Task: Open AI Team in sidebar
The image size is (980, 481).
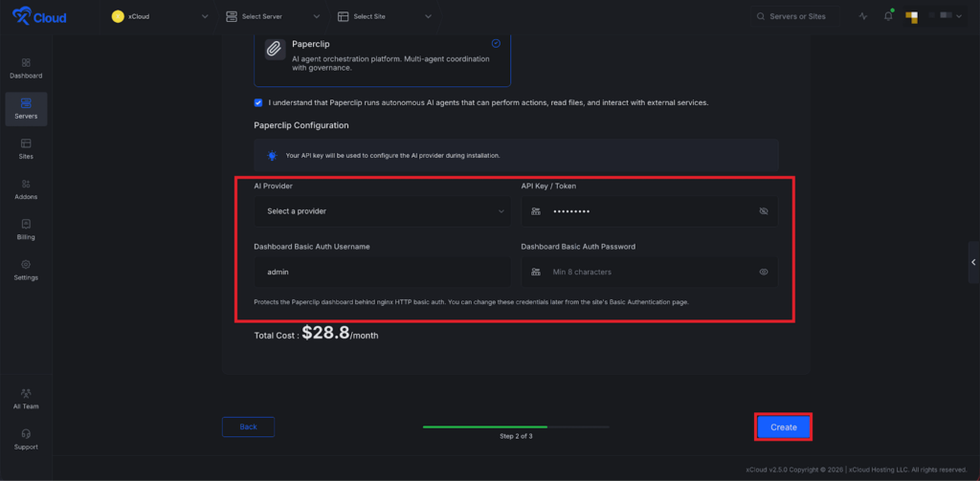Action: pos(26,397)
